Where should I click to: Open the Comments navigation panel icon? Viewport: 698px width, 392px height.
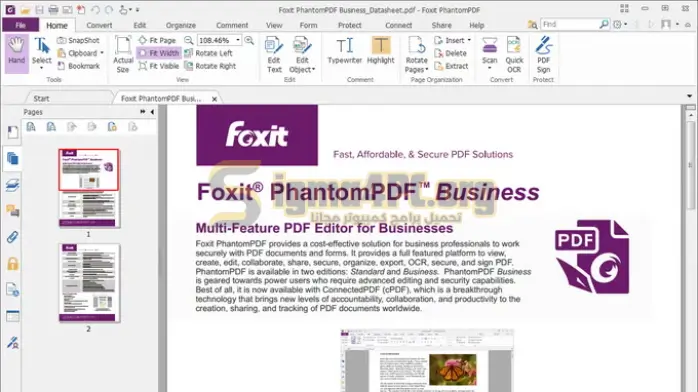(x=12, y=211)
